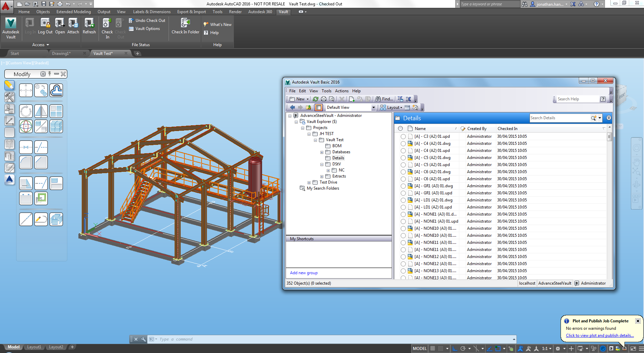The image size is (644, 353).
Task: Select the radio for C5 (A2) 01.dwg
Action: pos(403,158)
